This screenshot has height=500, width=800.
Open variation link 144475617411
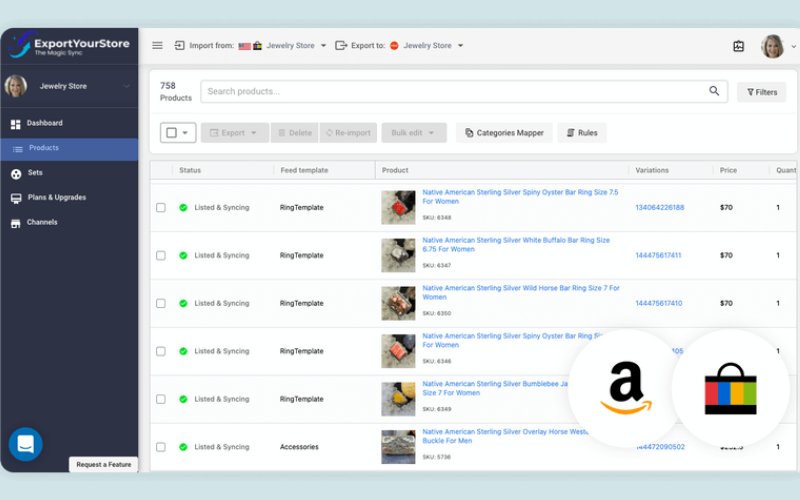(x=658, y=256)
